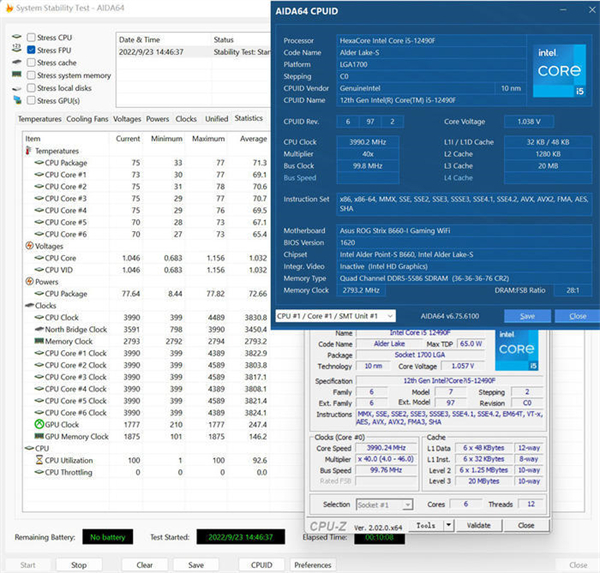Image resolution: width=600 pixels, height=573 pixels.
Task: Open the Clocks tab
Action: click(186, 119)
